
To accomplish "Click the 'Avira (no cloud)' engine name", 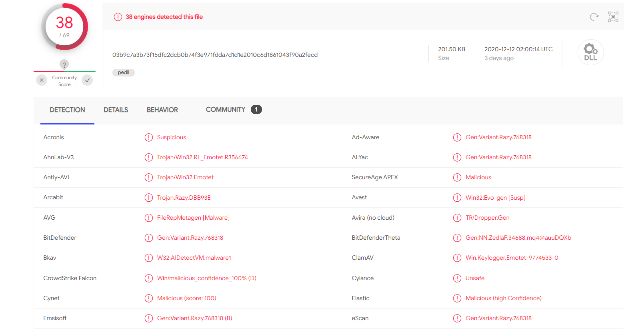I will tap(373, 218).
